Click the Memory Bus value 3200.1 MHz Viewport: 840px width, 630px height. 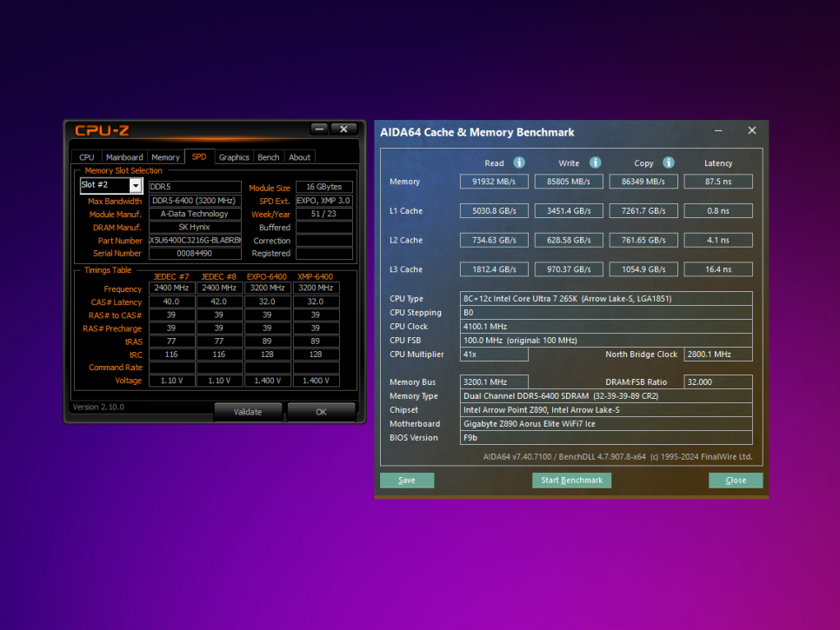pos(494,382)
